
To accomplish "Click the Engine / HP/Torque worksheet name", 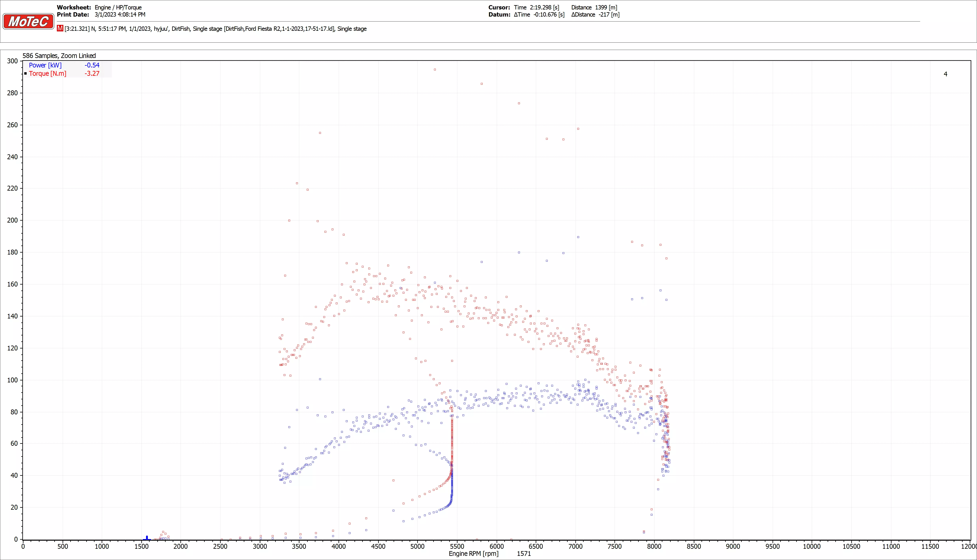I will pos(118,7).
